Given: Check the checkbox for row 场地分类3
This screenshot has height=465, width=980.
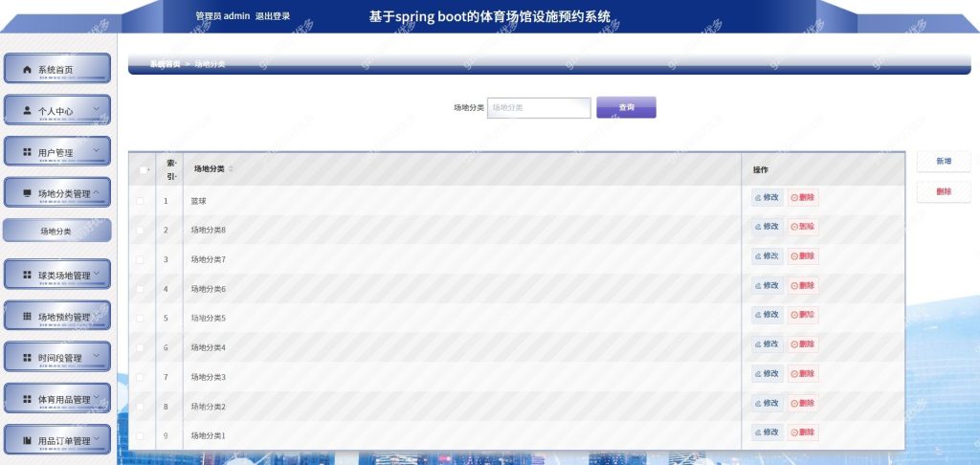Looking at the screenshot, I should (140, 377).
